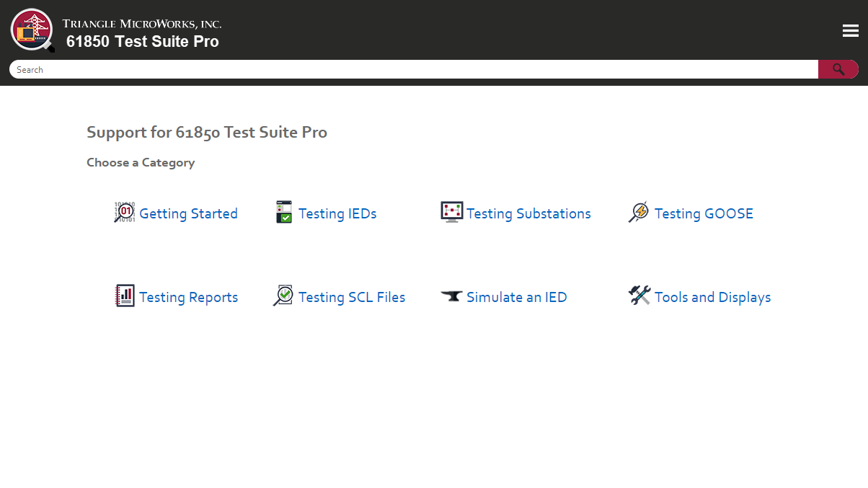The image size is (868, 488).
Task: Click the Simulate an IED anvil icon
Action: pyautogui.click(x=451, y=296)
